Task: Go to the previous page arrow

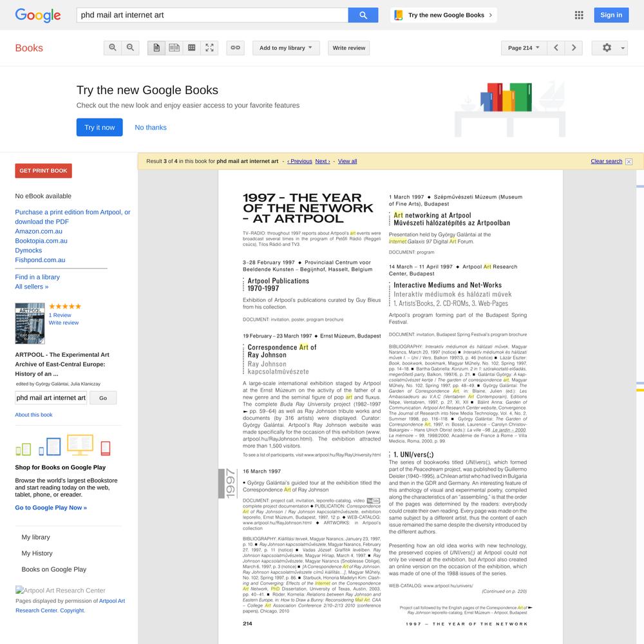Action: [556, 48]
